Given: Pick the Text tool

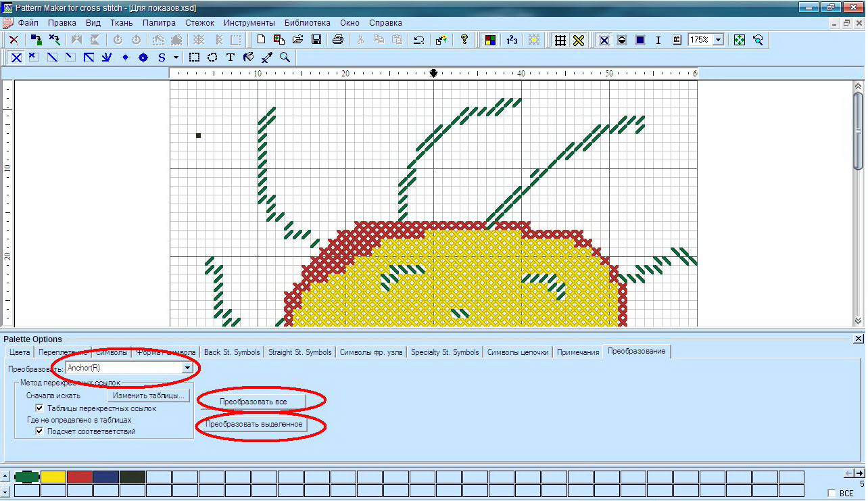Looking at the screenshot, I should 230,57.
